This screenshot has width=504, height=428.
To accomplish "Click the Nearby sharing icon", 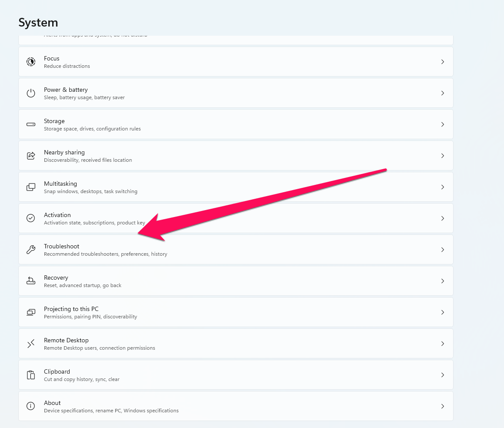I will 31,156.
